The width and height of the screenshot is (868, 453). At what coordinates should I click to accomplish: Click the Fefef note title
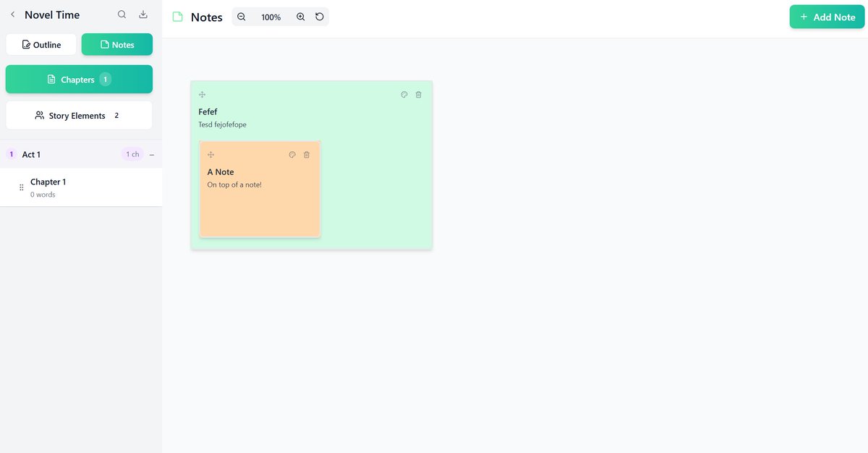(208, 112)
